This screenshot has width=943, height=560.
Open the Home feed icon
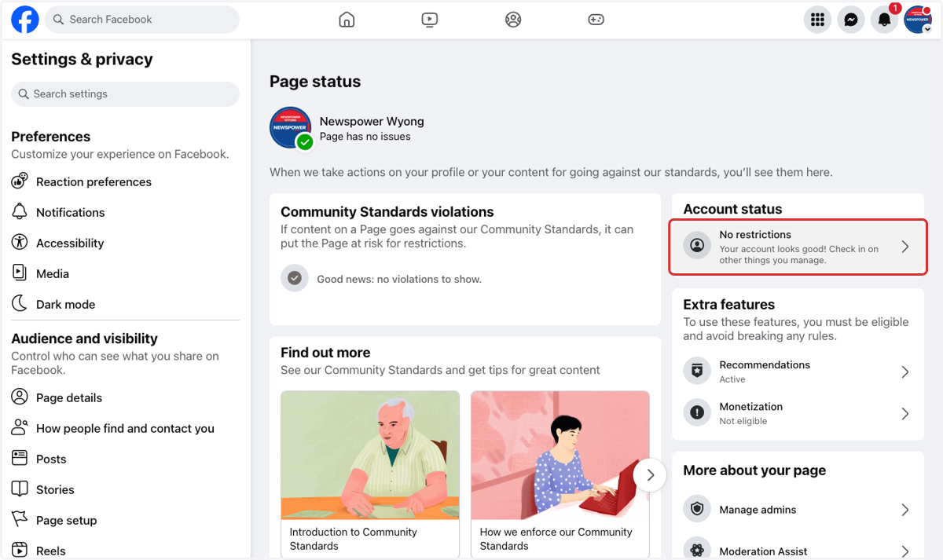[x=347, y=20]
